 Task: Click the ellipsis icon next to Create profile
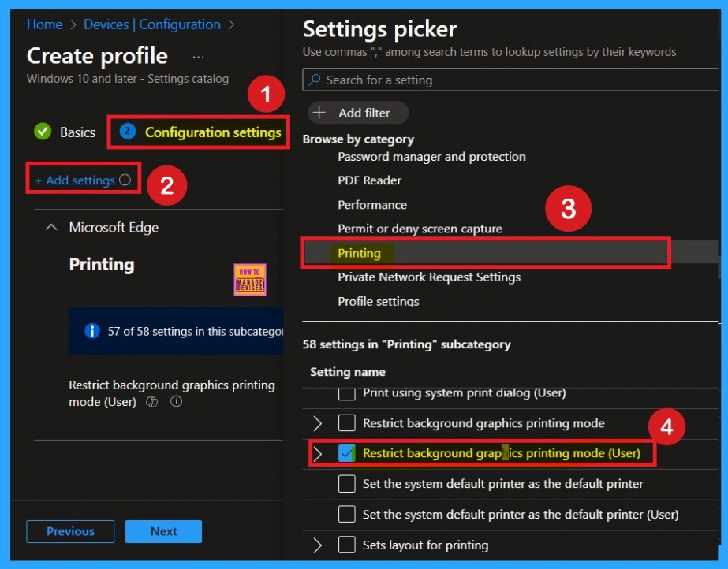pos(198,57)
